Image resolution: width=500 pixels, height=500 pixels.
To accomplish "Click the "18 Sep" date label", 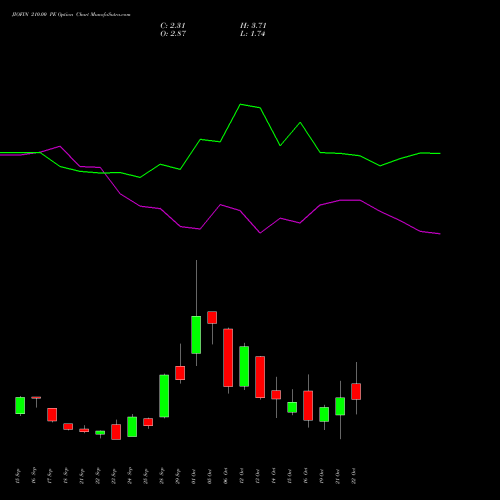I will (66, 476).
